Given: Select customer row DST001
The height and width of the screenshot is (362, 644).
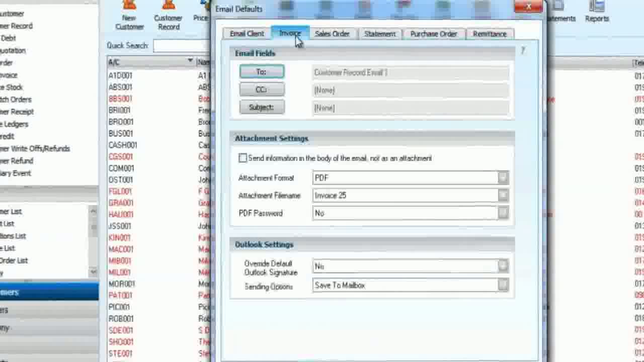Looking at the screenshot, I should click(121, 179).
